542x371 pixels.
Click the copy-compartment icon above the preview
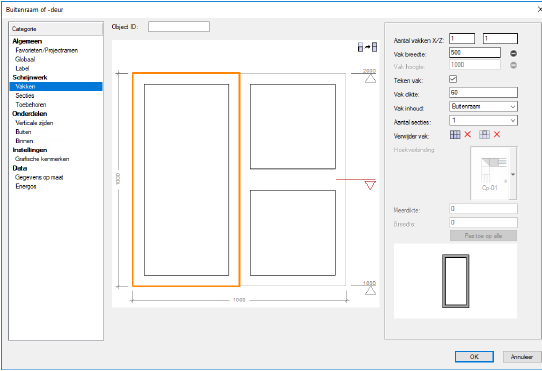coord(367,47)
